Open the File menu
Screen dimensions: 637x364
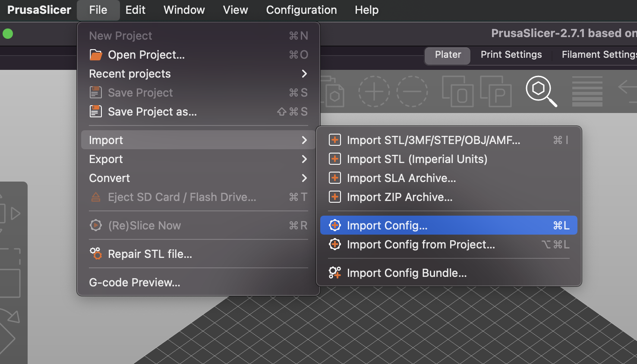coord(98,10)
